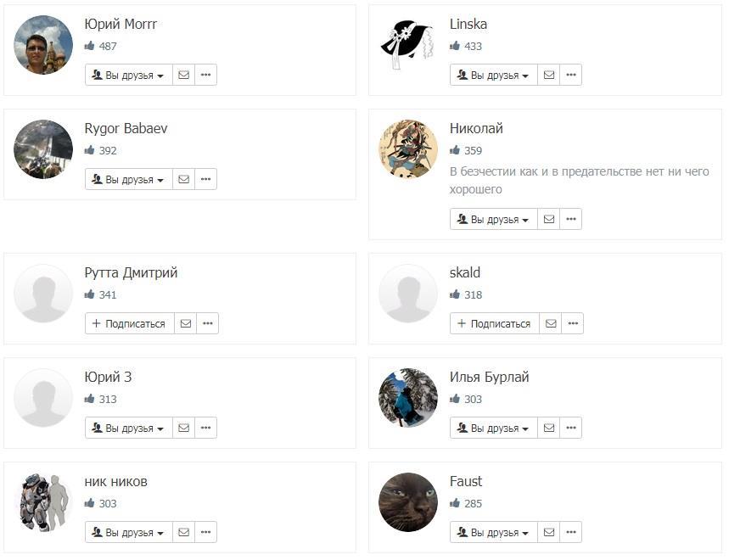Expand "Вы друзья" dropdown for Linska
This screenshot has width=729, height=560.
pyautogui.click(x=494, y=75)
